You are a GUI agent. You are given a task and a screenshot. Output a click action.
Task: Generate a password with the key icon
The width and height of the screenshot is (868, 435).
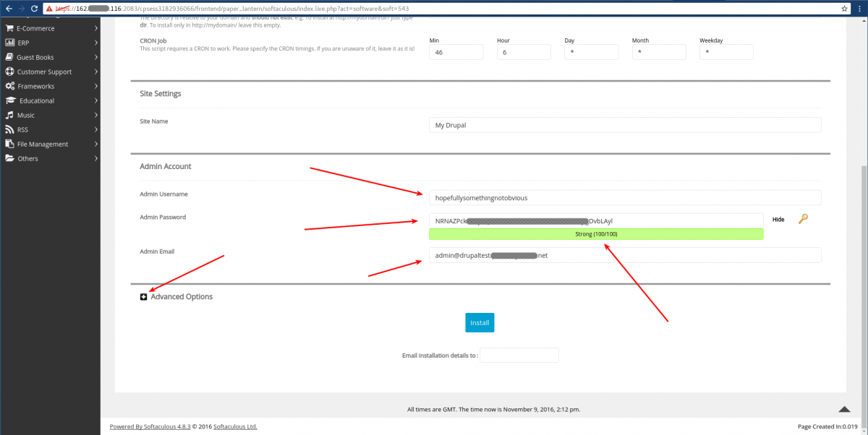803,219
